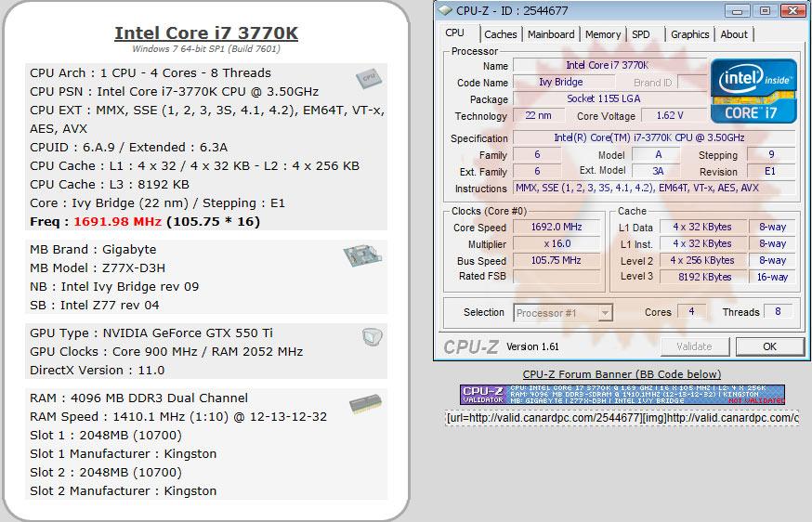Minimize the CPU-Z window
The image size is (812, 522).
click(x=737, y=10)
